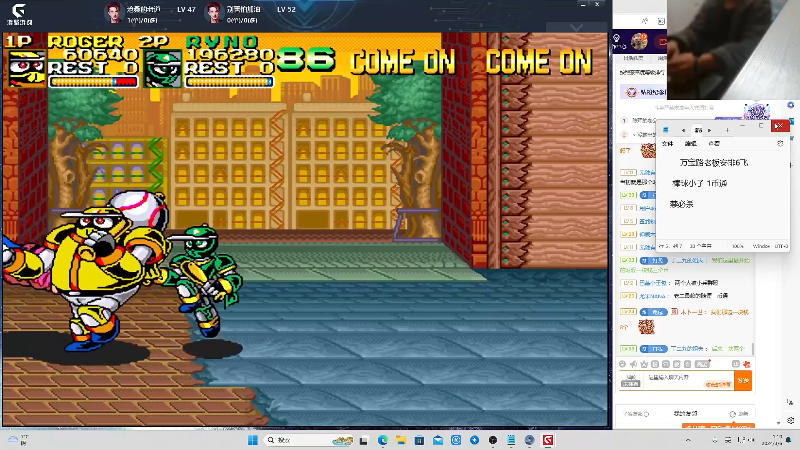Click the Windows line-ending status in Notepad

761,246
